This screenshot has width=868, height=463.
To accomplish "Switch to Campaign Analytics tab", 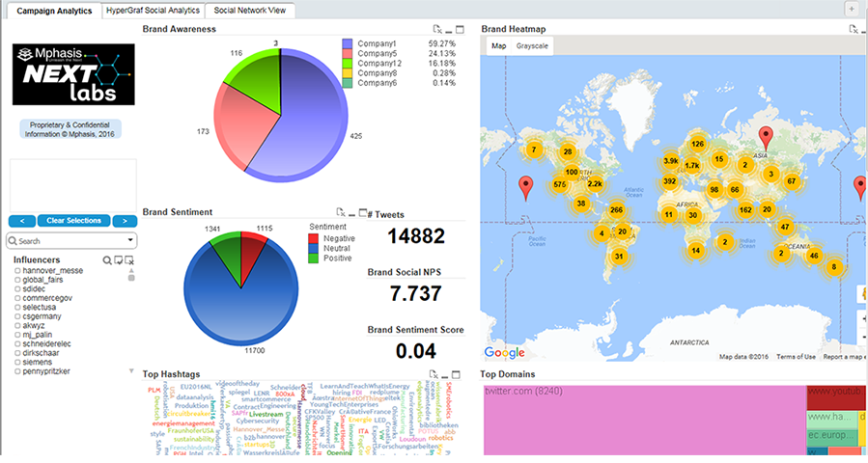I will [x=54, y=11].
